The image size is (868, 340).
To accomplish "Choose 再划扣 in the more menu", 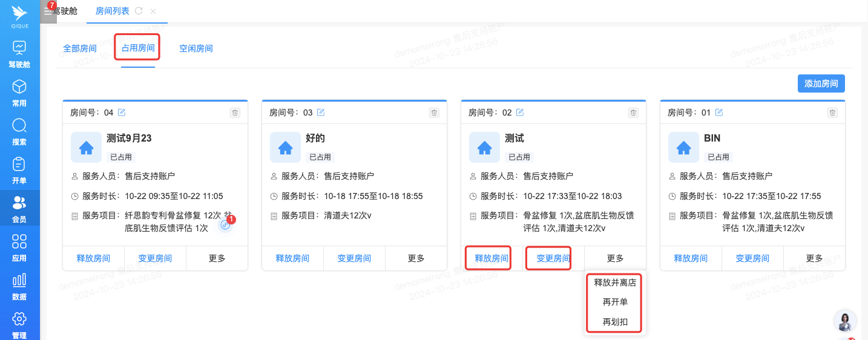I will point(615,322).
